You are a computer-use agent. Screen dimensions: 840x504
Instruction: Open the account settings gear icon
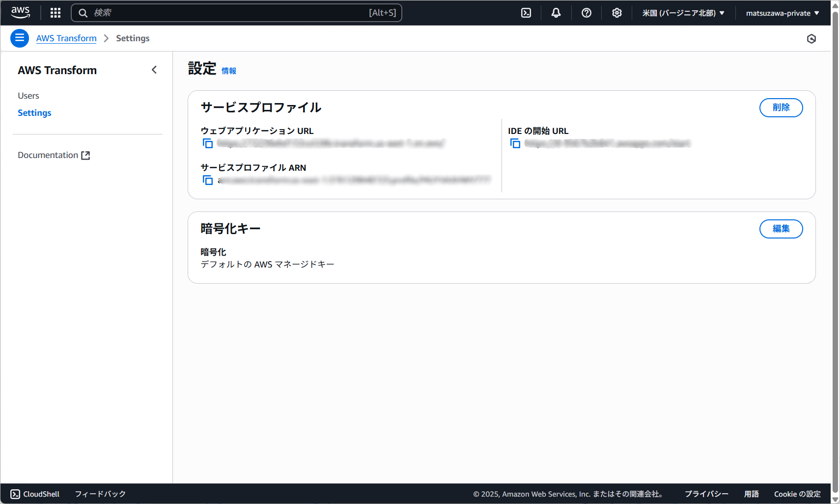(616, 13)
